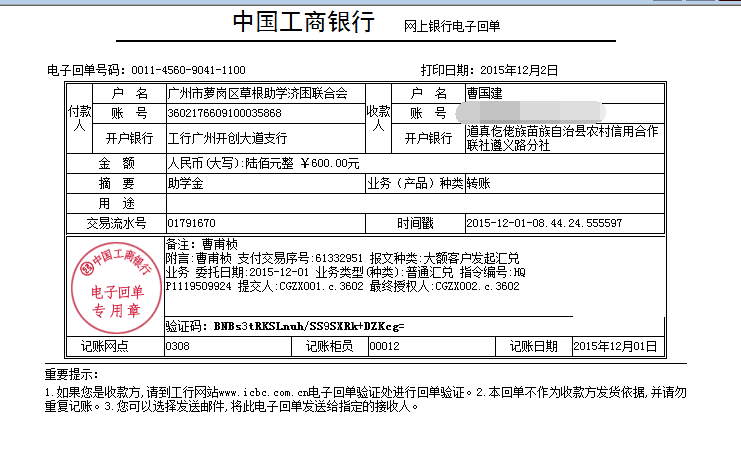Click the amount ¥600.00元 value
The width and height of the screenshot is (741, 455).
point(330,163)
